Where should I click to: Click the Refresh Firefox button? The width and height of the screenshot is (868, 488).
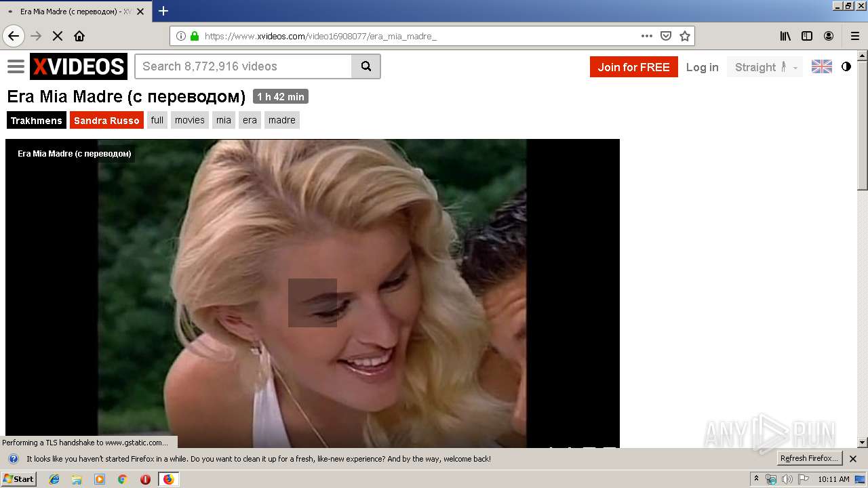[810, 458]
